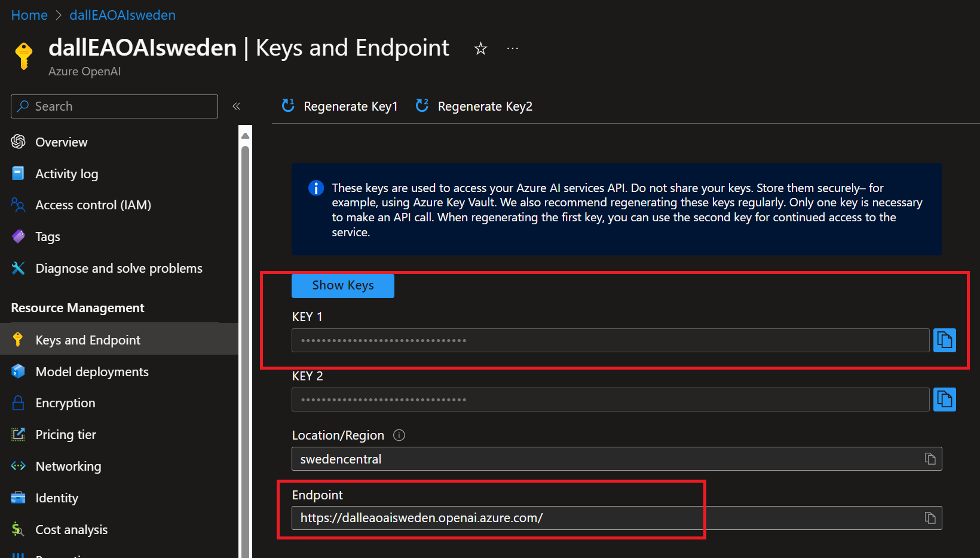Click the Pricing tier icon
980x558 pixels.
click(x=18, y=434)
